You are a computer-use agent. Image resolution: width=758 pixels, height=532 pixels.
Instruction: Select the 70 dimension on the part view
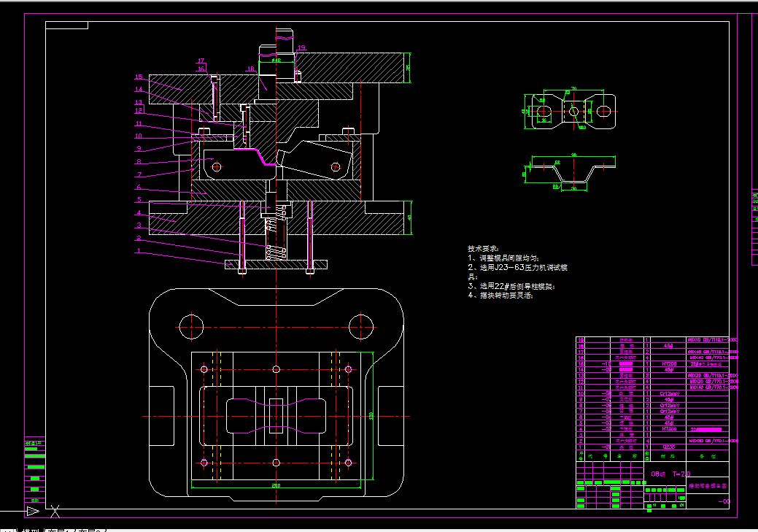pos(574,89)
